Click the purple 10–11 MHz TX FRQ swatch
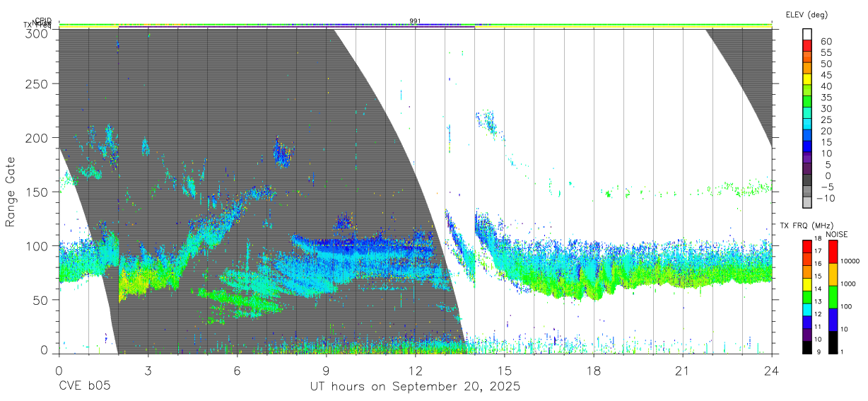Screen dimensions: 868x401 click(807, 335)
